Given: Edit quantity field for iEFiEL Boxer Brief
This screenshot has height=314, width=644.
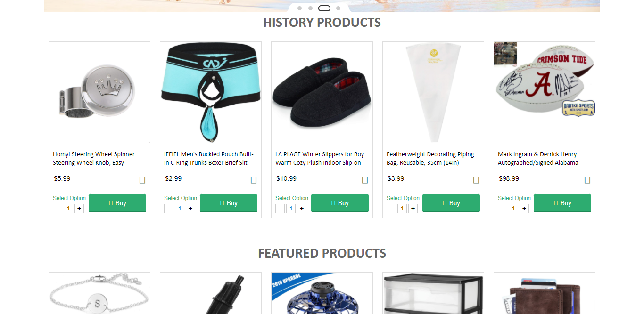Looking at the screenshot, I should click(180, 209).
